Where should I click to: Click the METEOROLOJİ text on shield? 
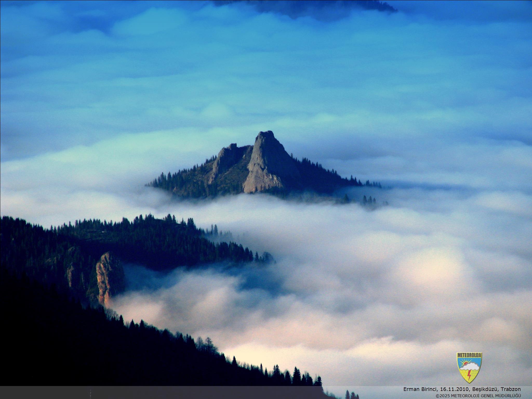point(469,355)
